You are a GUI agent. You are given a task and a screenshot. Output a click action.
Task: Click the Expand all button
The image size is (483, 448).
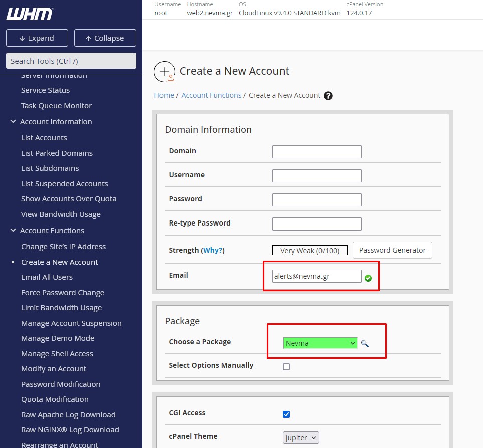click(x=37, y=38)
